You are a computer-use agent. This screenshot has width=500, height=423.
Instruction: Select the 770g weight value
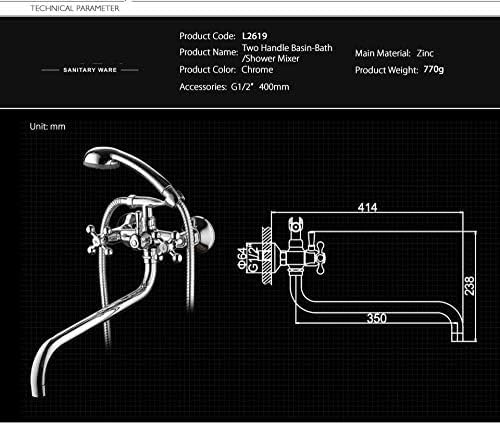pos(434,70)
